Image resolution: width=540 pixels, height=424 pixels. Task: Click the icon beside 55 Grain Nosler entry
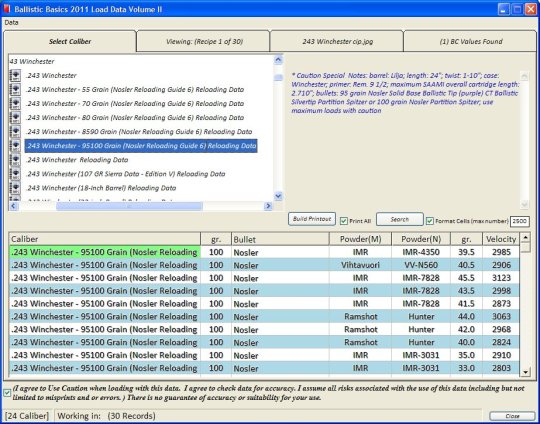coord(15,90)
